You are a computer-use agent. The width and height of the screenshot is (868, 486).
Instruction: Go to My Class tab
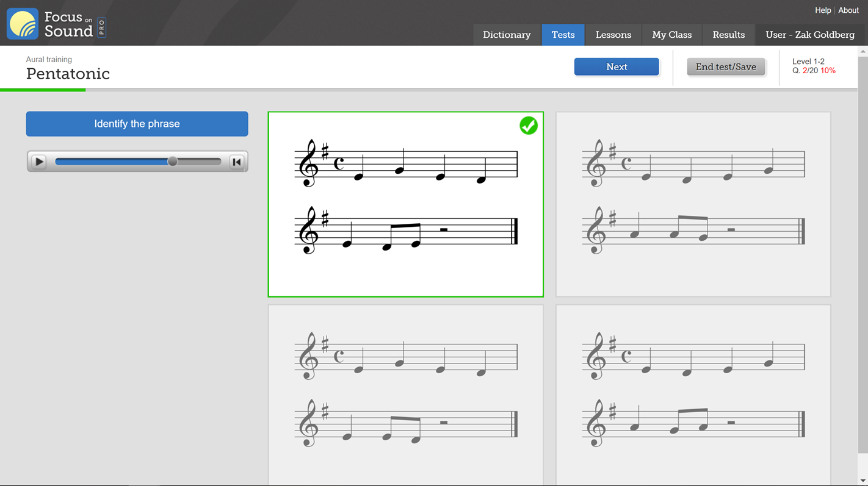[x=672, y=35]
